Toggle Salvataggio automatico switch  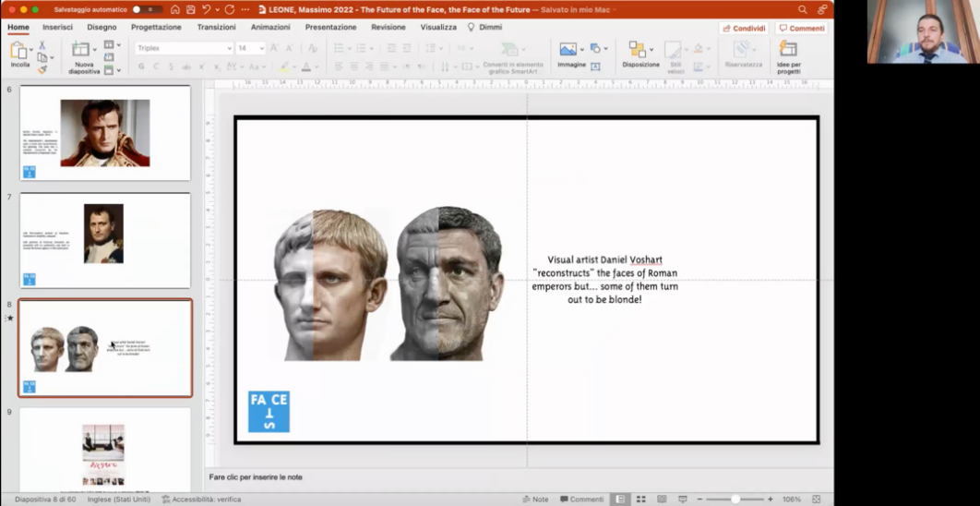[x=148, y=9]
